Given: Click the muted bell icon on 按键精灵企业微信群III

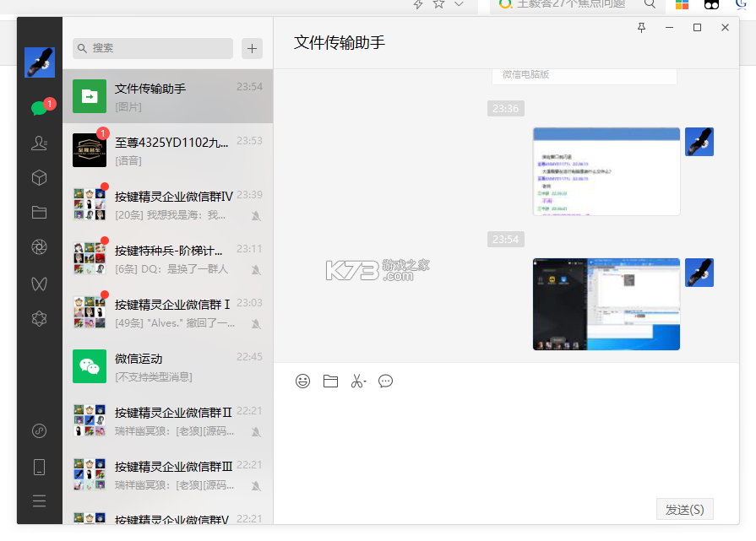Looking at the screenshot, I should (256, 485).
